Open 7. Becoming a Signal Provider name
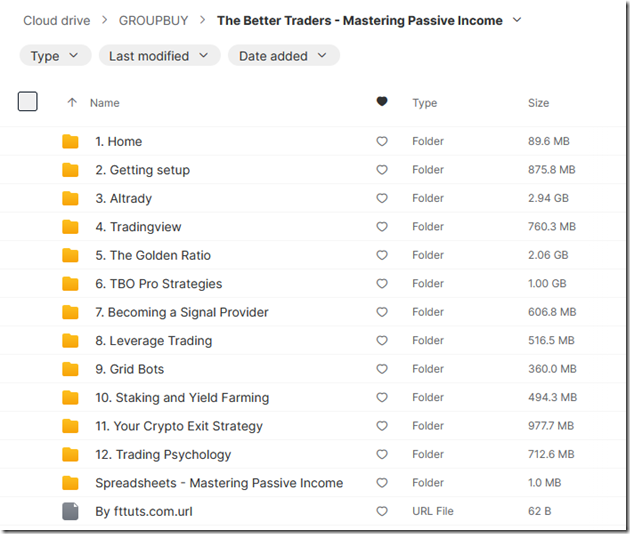The height and width of the screenshot is (534, 630). [182, 312]
